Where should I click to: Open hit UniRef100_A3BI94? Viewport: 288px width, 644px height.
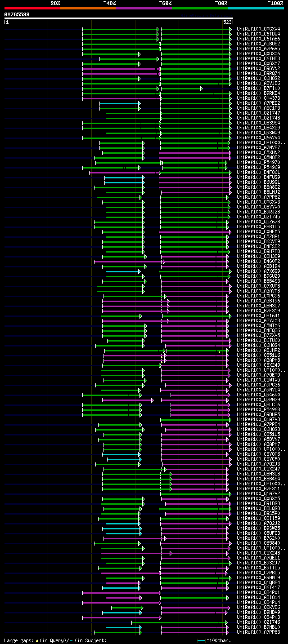(258, 266)
